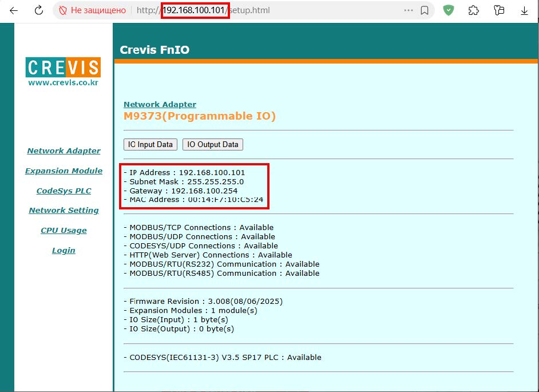539x392 pixels.
Task: Click the 'Не защищено' security label
Action: coord(98,11)
